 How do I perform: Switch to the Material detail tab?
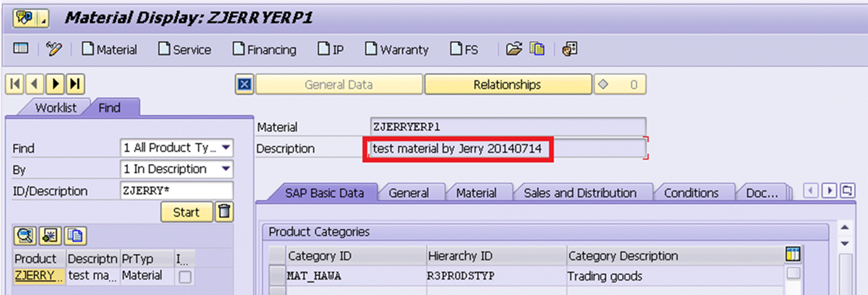476,193
